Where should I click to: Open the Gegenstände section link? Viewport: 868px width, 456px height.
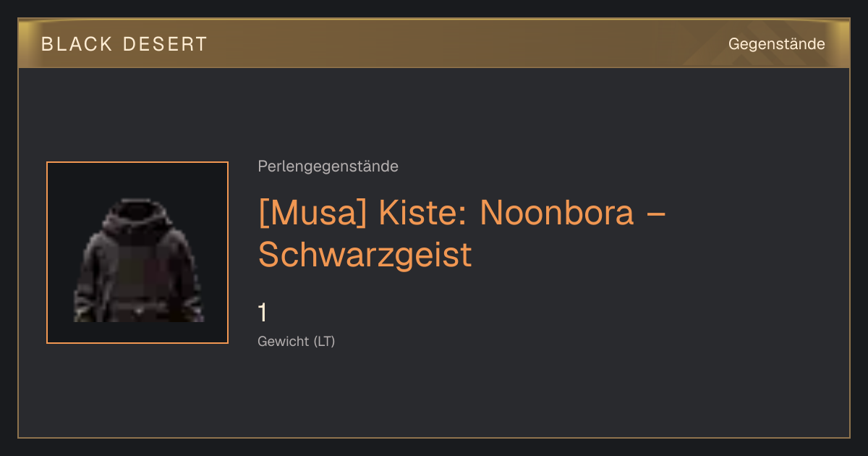[776, 44]
